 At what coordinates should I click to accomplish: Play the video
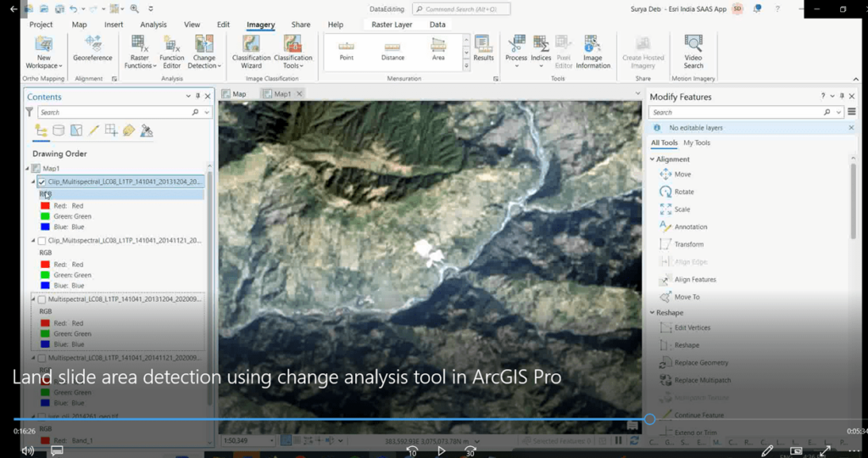pos(441,451)
